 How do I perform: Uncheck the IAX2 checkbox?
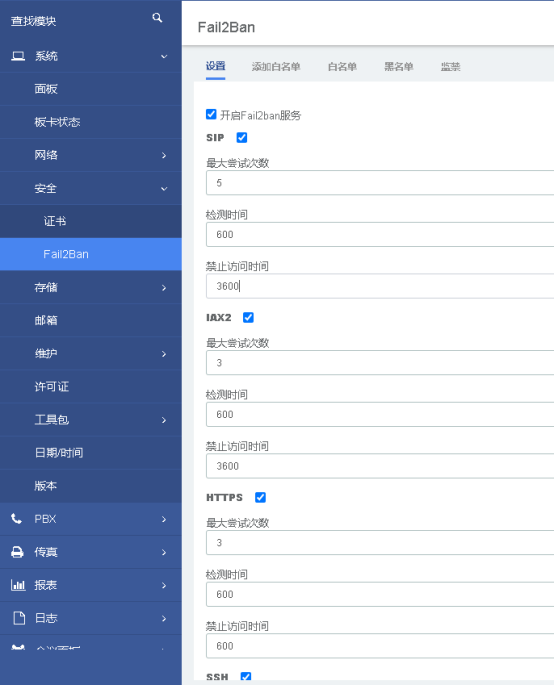(x=248, y=318)
